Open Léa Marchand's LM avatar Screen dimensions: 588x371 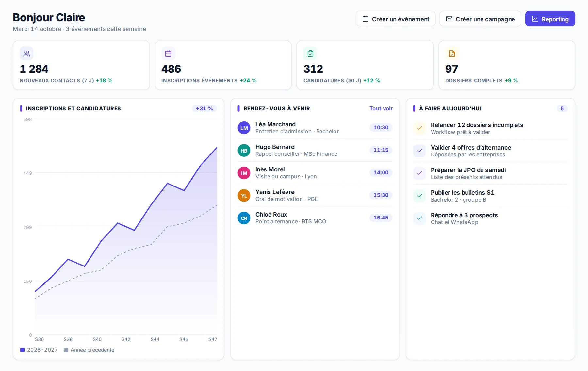(244, 128)
